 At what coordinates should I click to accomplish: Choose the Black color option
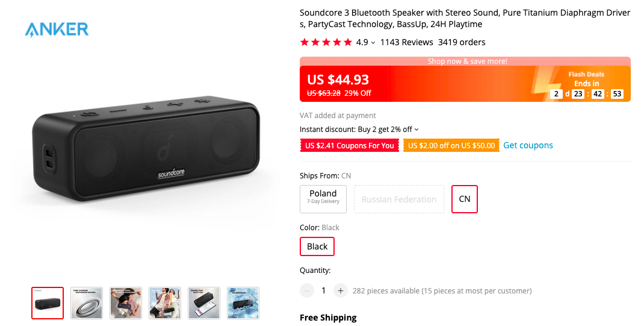click(317, 246)
